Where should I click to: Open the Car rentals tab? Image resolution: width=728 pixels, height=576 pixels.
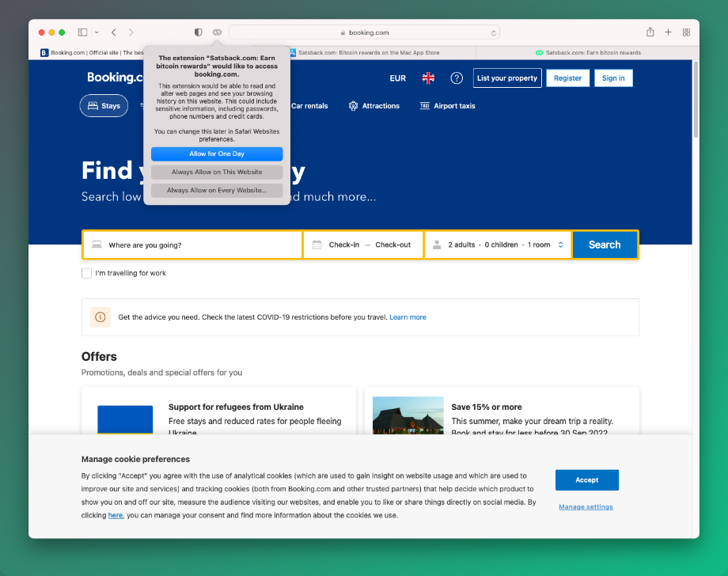309,106
